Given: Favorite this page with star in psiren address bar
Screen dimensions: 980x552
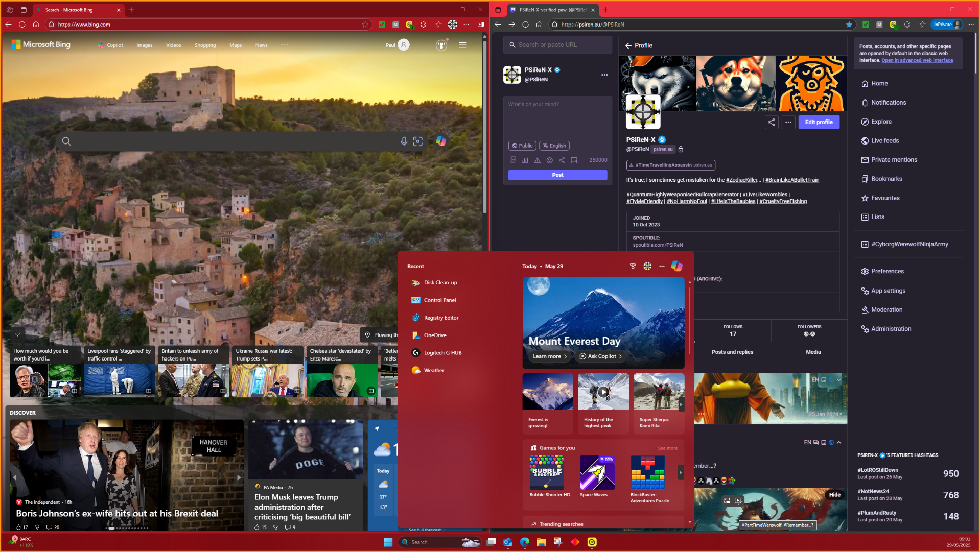Looking at the screenshot, I should (x=849, y=25).
